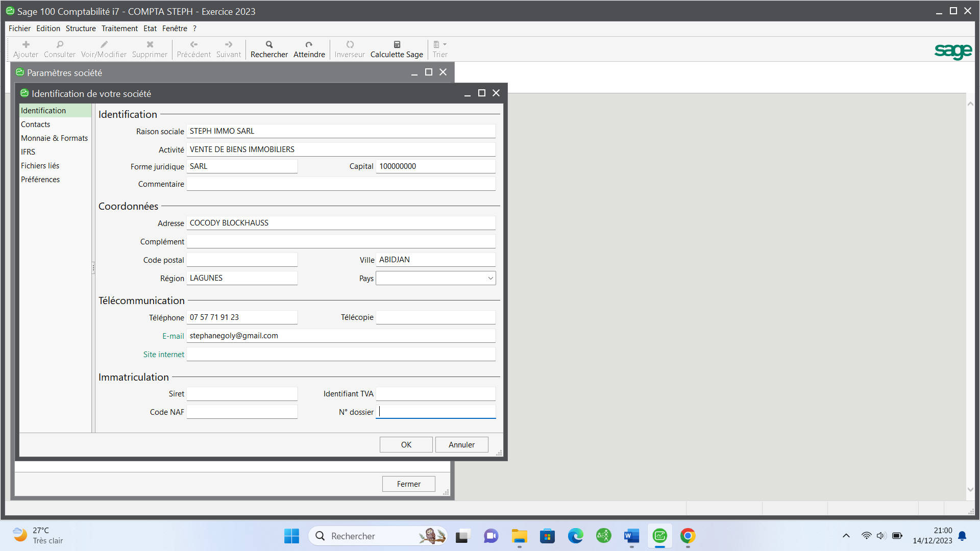Select Préférences in left list

point(55,180)
